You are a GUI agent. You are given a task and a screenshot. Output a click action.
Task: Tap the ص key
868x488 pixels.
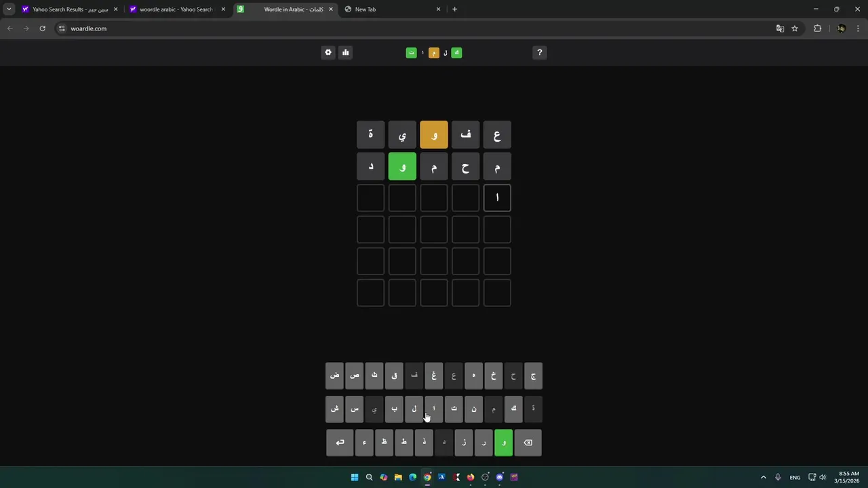point(355,375)
